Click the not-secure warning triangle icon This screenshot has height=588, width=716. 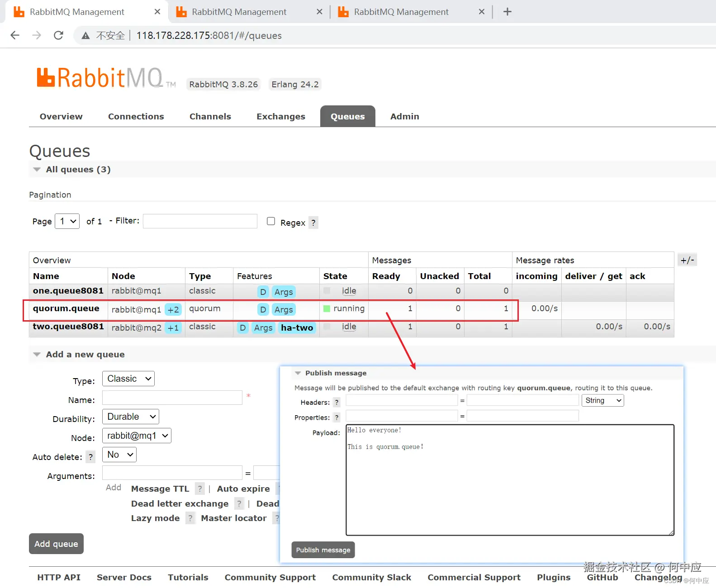click(85, 36)
